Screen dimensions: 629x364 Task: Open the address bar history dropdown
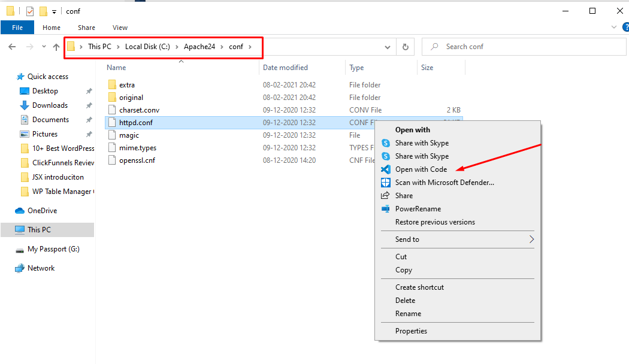coord(387,47)
